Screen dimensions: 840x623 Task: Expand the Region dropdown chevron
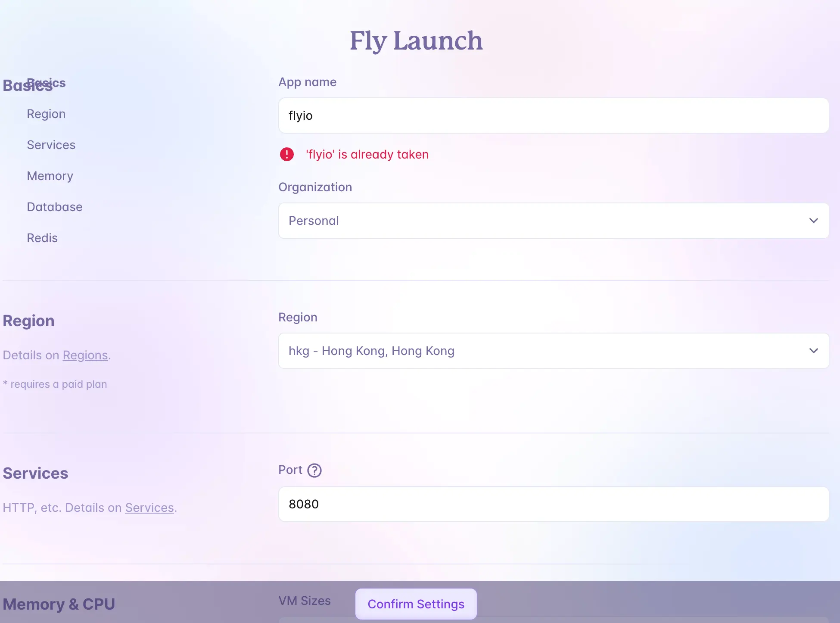pos(813,351)
